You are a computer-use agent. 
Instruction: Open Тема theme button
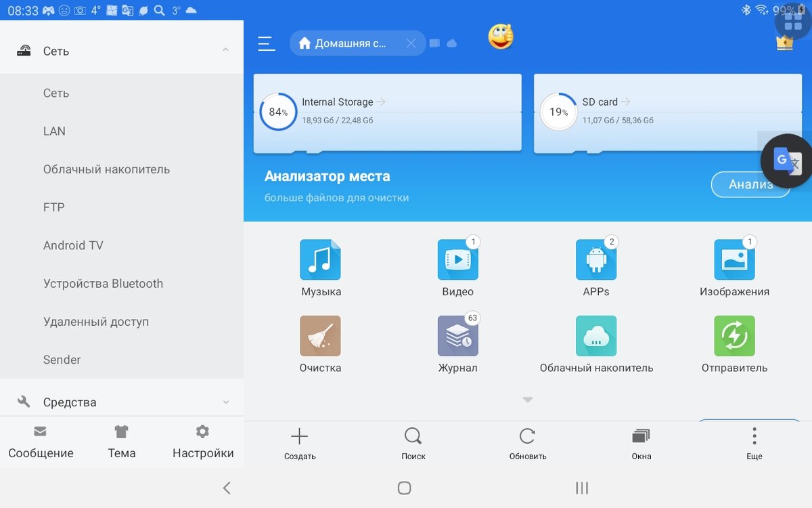[x=122, y=442]
